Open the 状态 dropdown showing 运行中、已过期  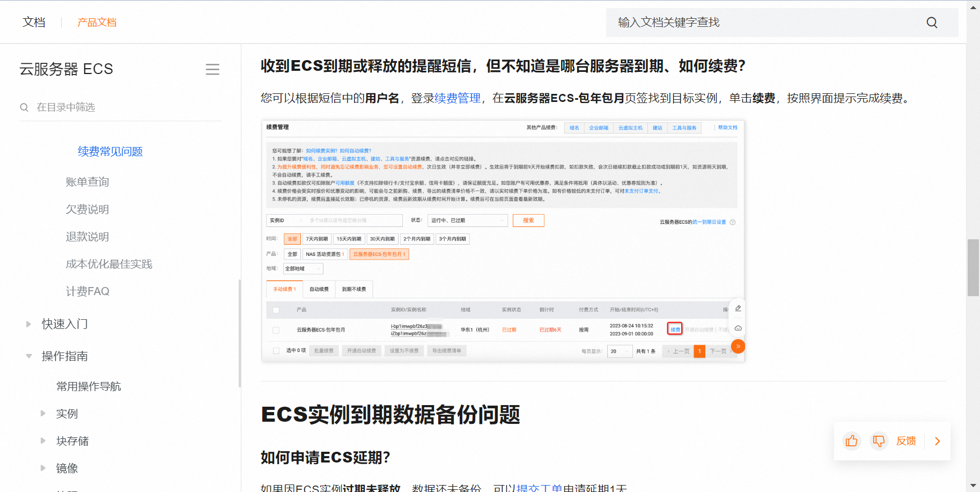468,221
